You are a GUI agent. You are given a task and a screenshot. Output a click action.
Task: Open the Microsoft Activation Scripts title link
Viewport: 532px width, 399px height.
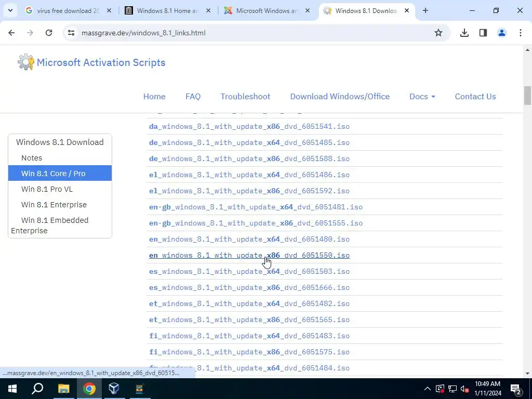tap(101, 62)
